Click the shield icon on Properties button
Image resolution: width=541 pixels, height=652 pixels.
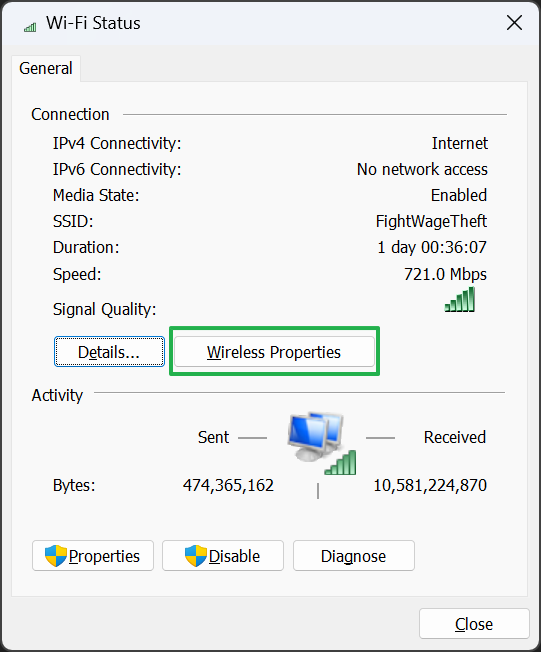pos(56,556)
